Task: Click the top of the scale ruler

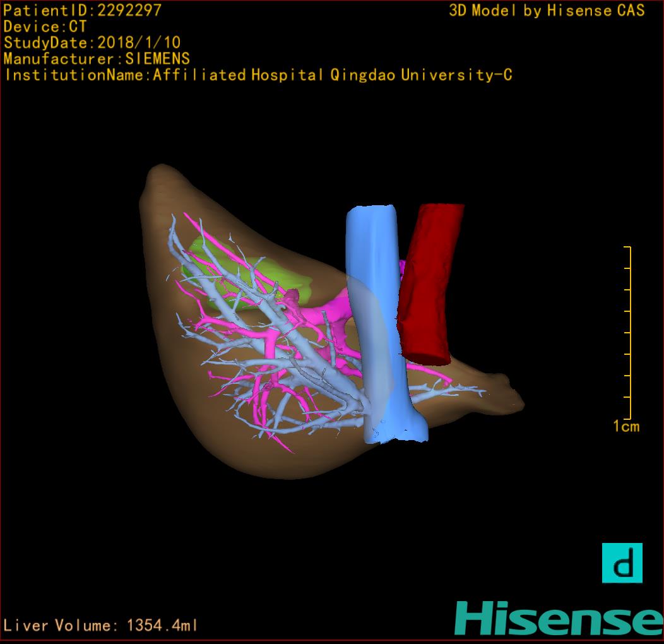Action: tap(628, 248)
